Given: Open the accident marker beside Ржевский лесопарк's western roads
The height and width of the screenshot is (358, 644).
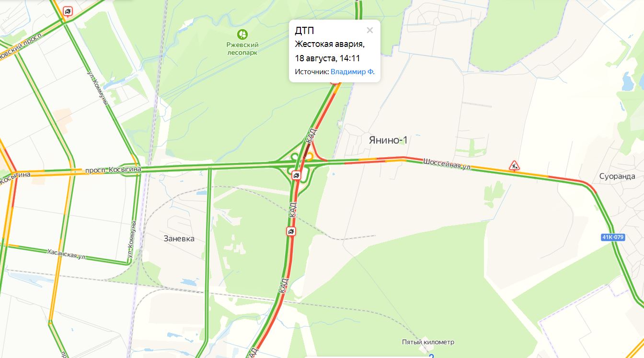Looking at the screenshot, I should point(68,11).
